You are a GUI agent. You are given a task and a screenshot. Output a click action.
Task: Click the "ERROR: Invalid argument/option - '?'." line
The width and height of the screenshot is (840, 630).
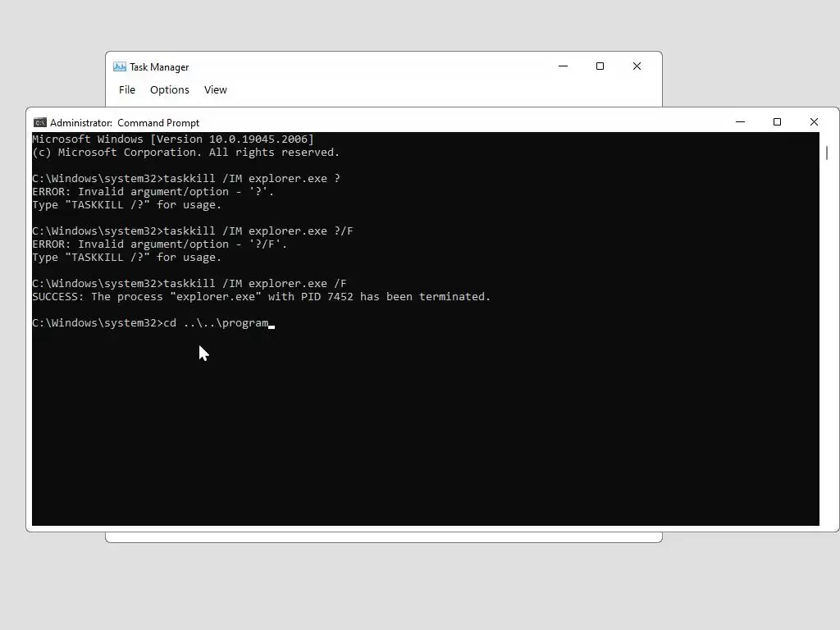tap(153, 192)
